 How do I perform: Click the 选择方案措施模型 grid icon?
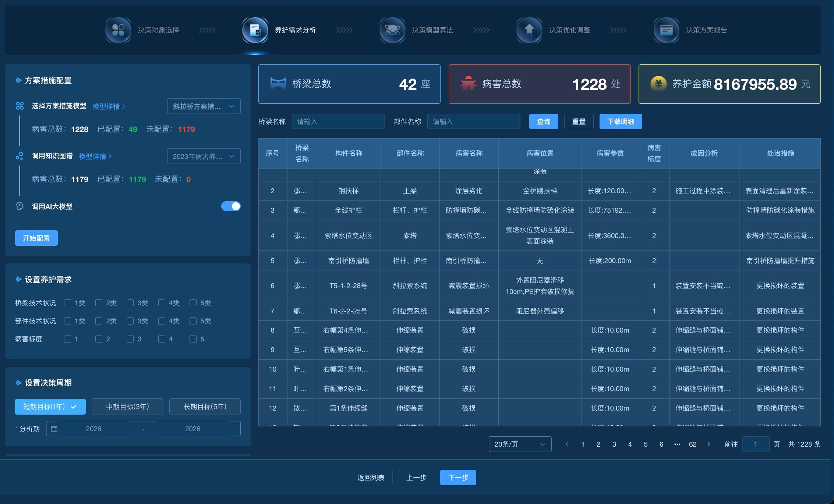20,106
